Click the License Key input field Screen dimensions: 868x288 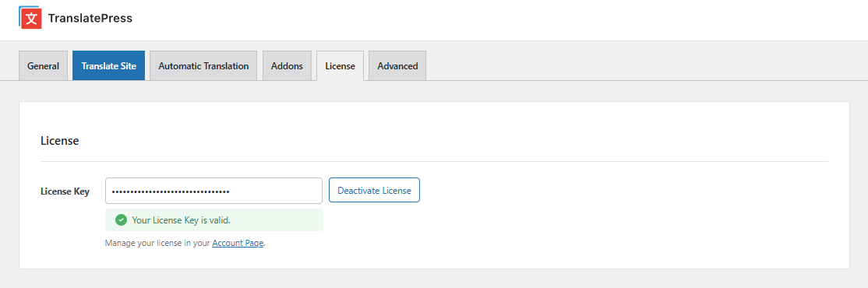[x=213, y=191]
